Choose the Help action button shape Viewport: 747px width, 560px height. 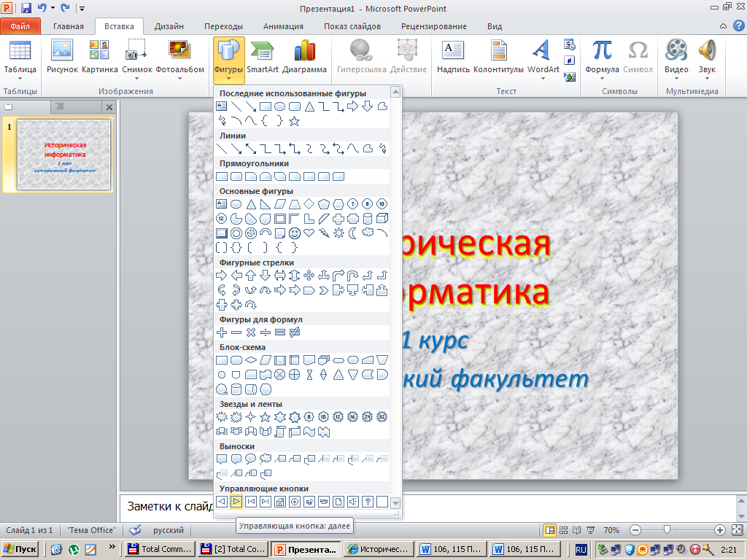[x=368, y=502]
